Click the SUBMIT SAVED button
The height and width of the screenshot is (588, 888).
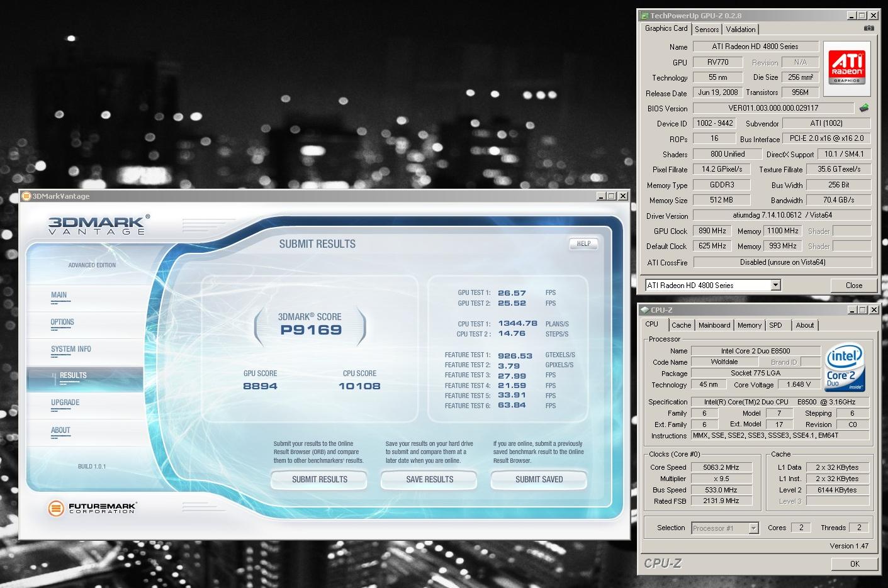click(x=539, y=479)
